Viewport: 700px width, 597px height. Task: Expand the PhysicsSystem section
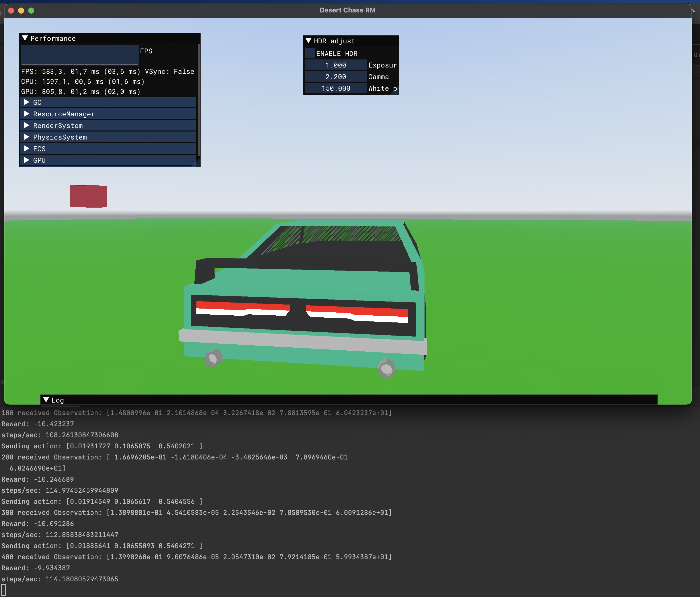[x=27, y=137]
